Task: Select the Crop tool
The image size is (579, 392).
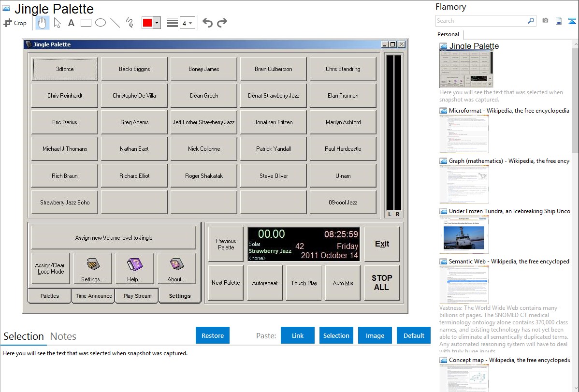Action: click(x=15, y=23)
